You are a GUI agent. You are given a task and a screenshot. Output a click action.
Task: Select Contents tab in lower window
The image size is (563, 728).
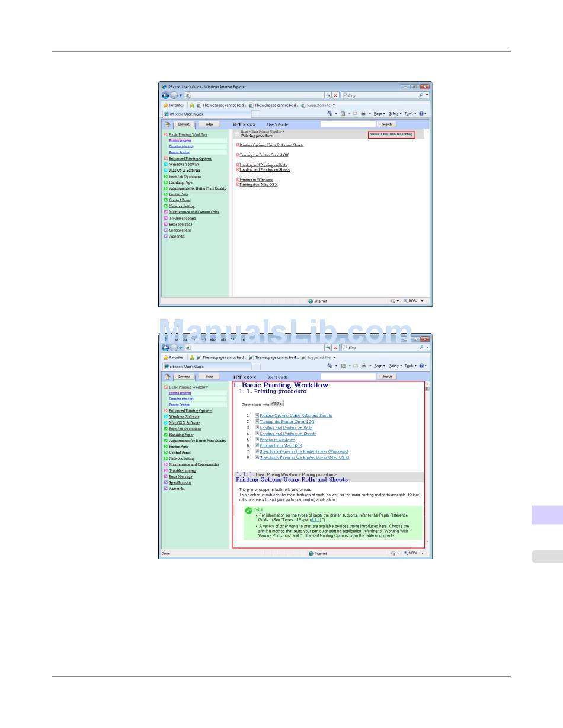pyautogui.click(x=184, y=377)
